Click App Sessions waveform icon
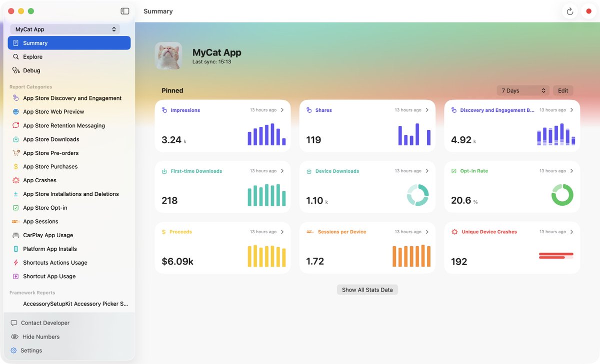Screen dimensions: 600x364 tap(16, 222)
